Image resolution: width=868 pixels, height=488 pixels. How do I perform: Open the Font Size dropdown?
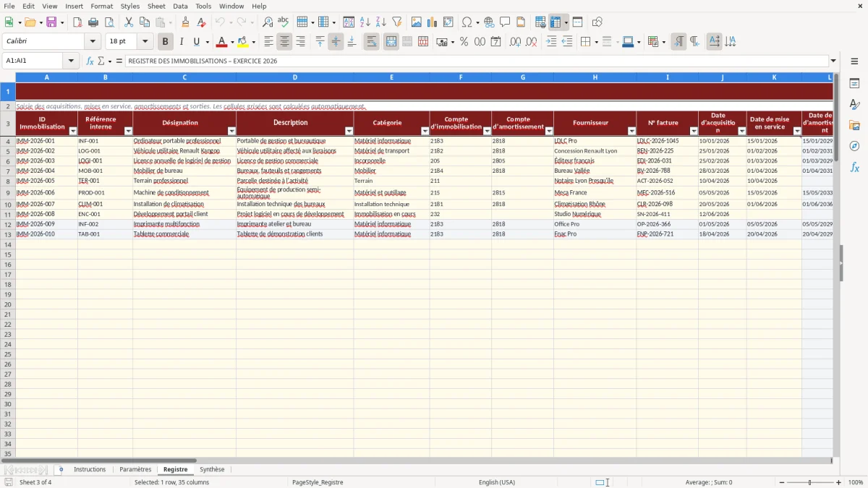point(145,42)
